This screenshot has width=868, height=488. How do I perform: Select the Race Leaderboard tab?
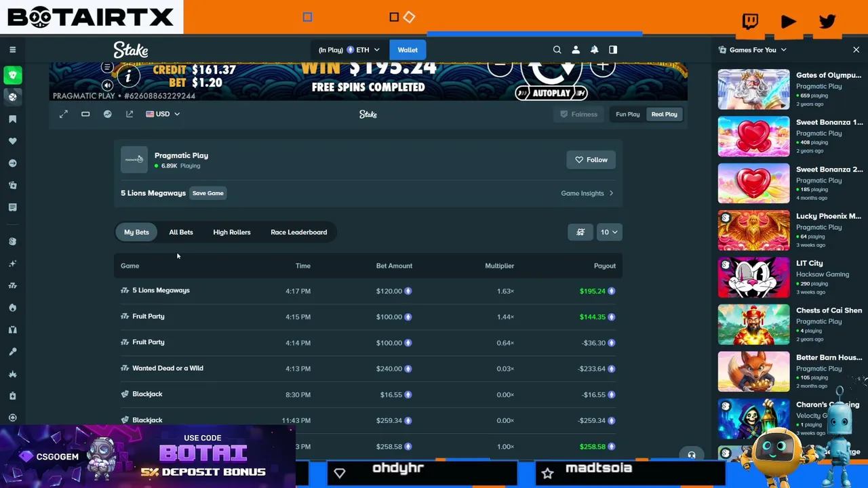299,232
